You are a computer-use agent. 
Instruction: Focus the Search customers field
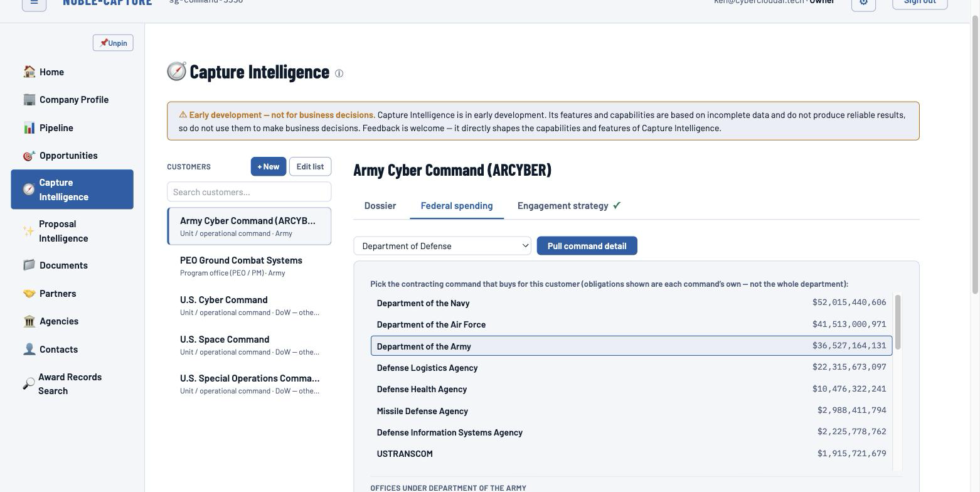(x=249, y=192)
